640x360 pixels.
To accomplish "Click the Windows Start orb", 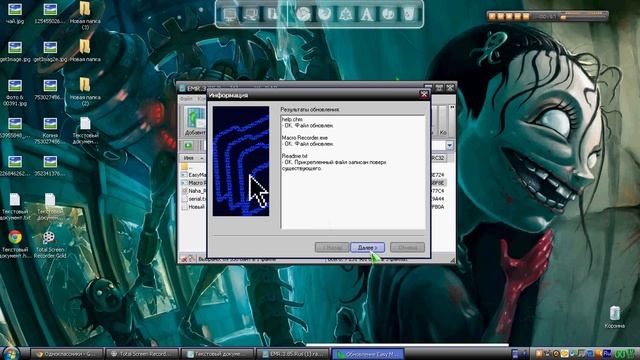I will 11,353.
